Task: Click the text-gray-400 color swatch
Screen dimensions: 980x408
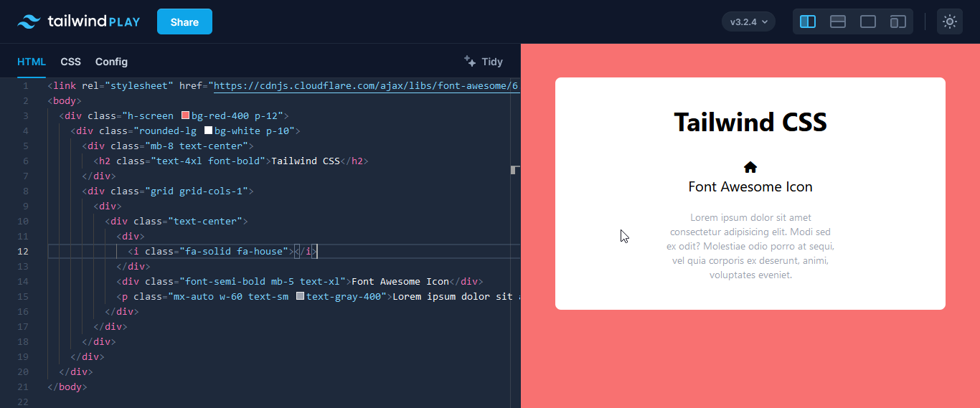Action: (x=300, y=296)
